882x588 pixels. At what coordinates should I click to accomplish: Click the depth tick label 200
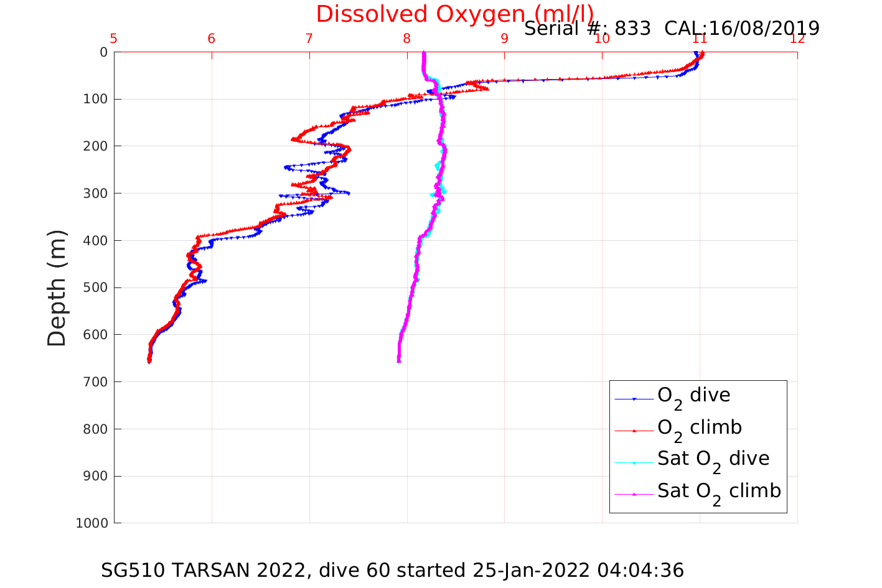tap(96, 146)
